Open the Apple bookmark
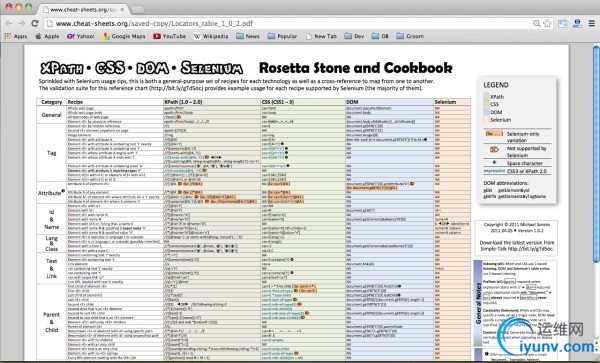 click(47, 36)
